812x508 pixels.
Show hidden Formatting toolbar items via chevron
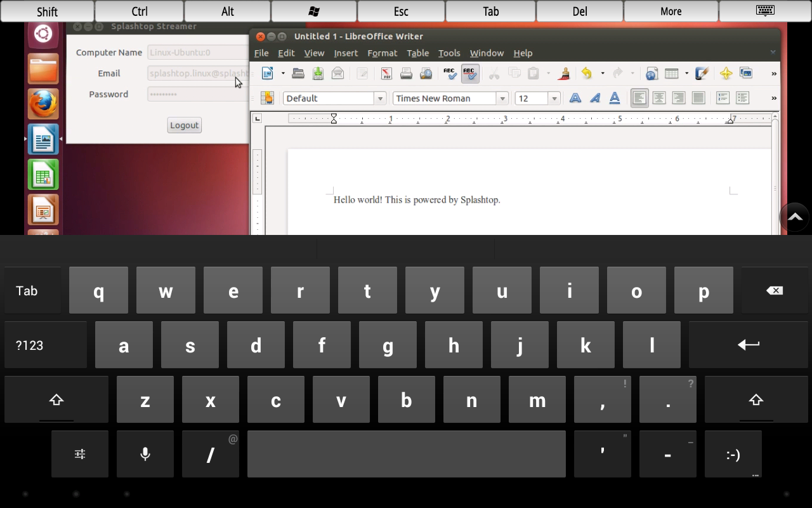click(774, 98)
